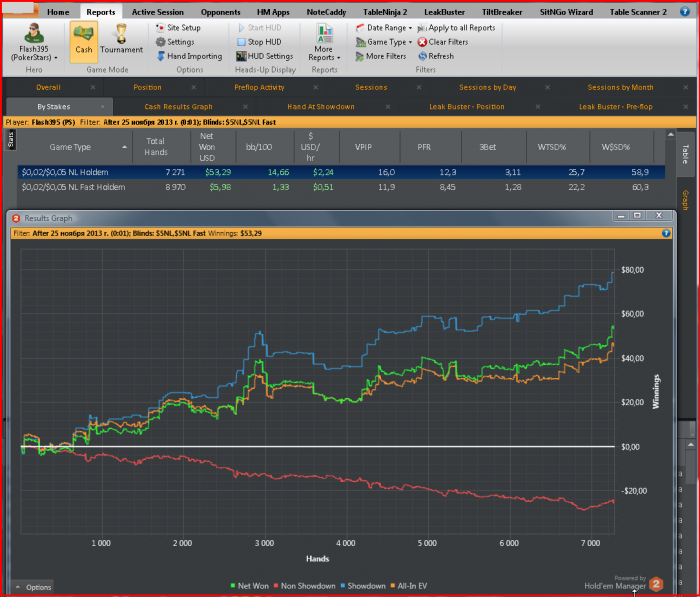700x597 pixels.
Task: Switch to Active Session tab
Action: click(x=158, y=12)
